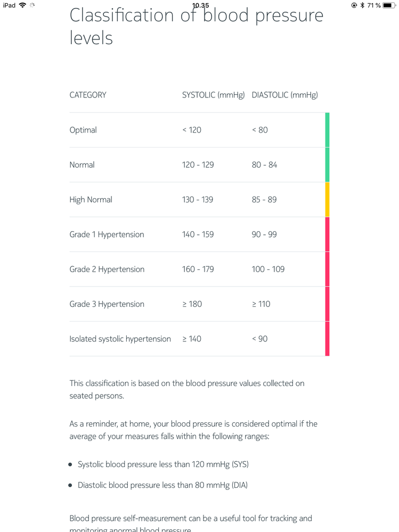Viewport: 399px width, 532px height.
Task: Tap the Wi-Fi status icon
Action: [22, 5]
